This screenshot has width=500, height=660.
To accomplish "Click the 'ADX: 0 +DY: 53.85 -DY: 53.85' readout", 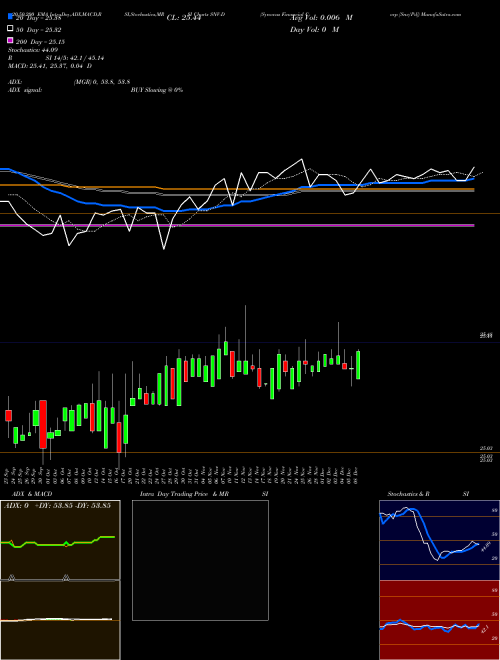I will [57, 505].
